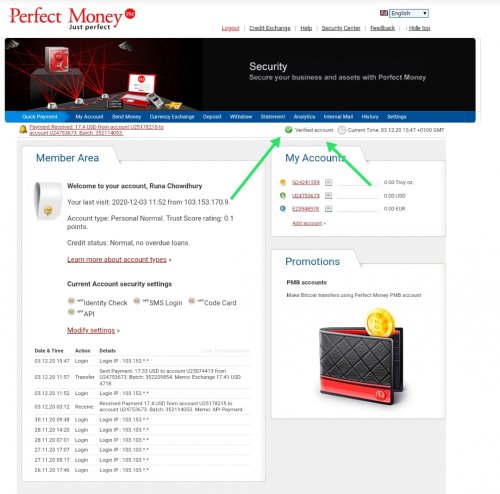Open statement icon beside the USD account

[329, 196]
